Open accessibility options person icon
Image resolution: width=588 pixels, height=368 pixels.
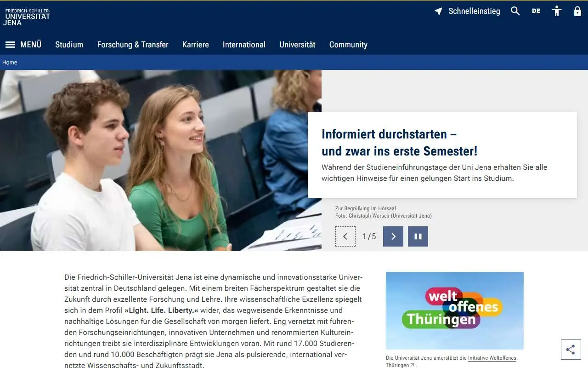(557, 11)
